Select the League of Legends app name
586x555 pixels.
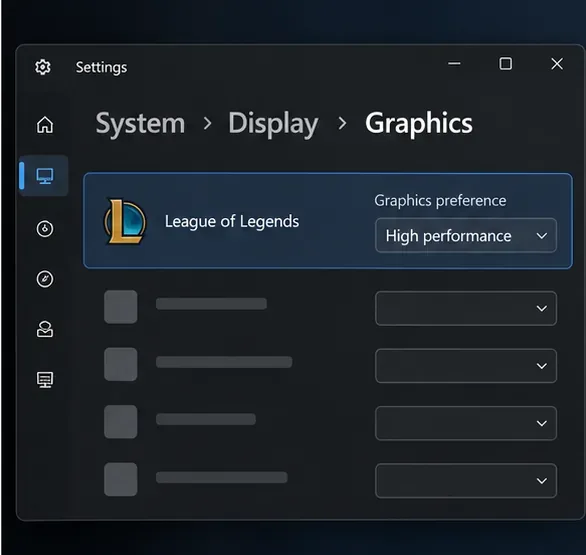click(232, 221)
